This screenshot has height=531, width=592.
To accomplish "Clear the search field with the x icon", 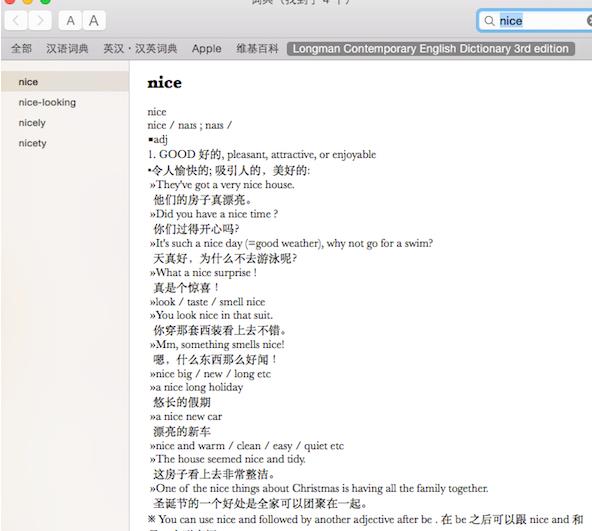I will (x=589, y=21).
